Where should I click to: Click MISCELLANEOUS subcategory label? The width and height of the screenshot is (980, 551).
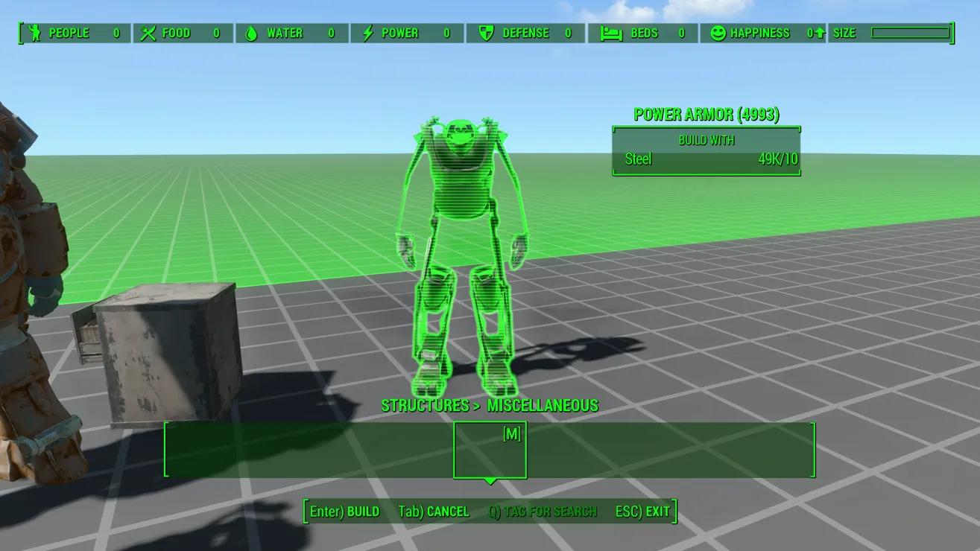point(543,406)
